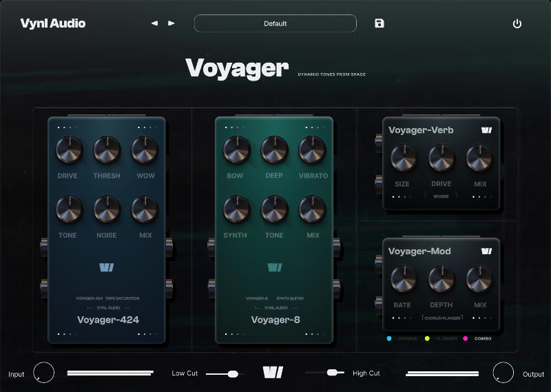Click the Voyager plugin title
The width and height of the screenshot is (551, 392).
point(237,68)
